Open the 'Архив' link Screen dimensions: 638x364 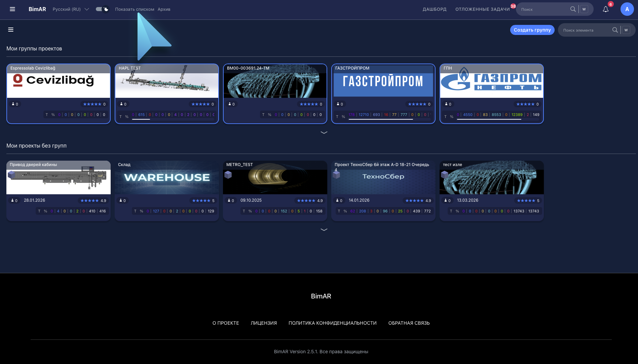pyautogui.click(x=164, y=9)
